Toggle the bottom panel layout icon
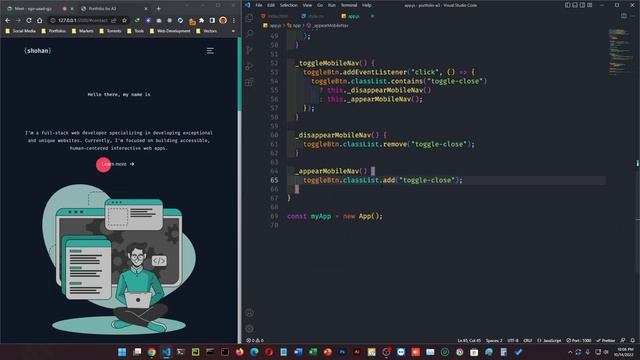 coord(575,5)
